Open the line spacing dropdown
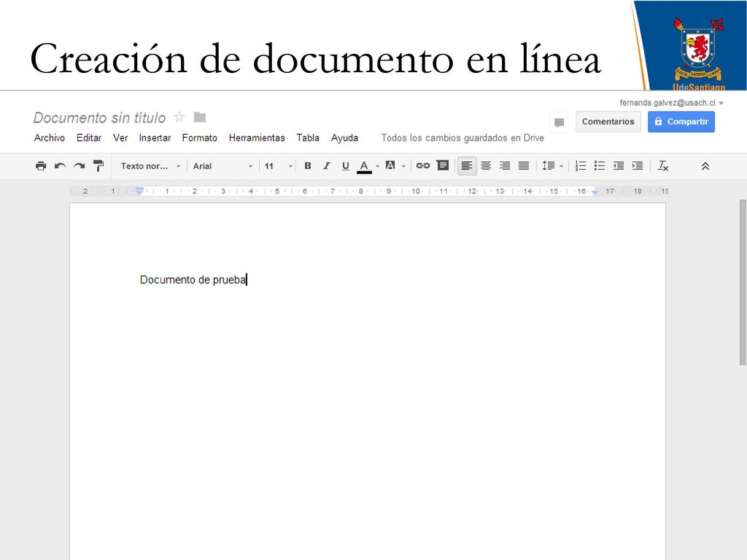The image size is (747, 560). pyautogui.click(x=553, y=166)
